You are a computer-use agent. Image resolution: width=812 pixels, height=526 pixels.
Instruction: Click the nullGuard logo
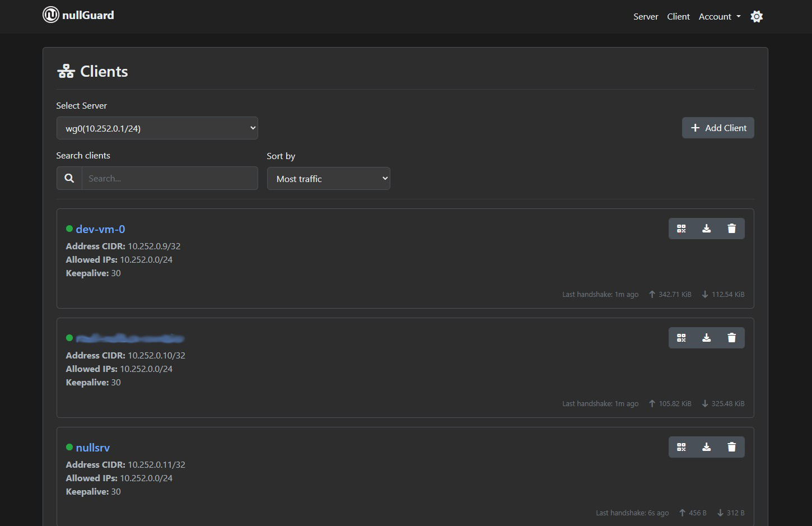point(78,15)
